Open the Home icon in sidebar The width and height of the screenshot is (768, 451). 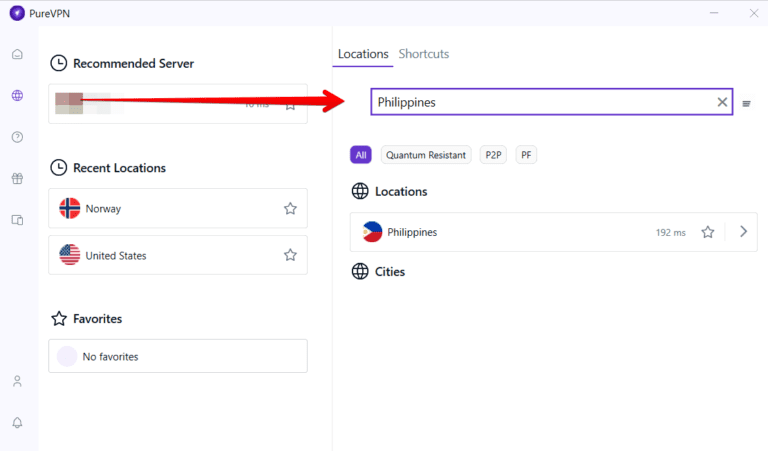click(17, 54)
